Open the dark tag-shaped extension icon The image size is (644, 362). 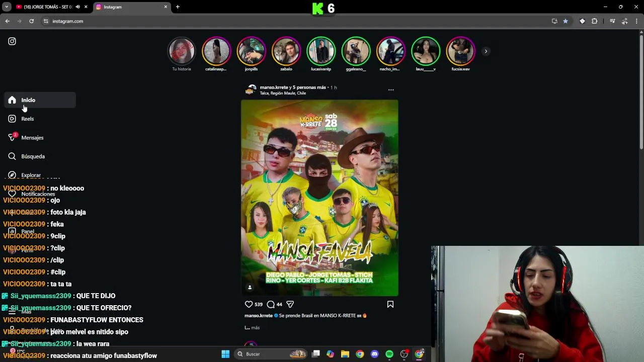582,21
